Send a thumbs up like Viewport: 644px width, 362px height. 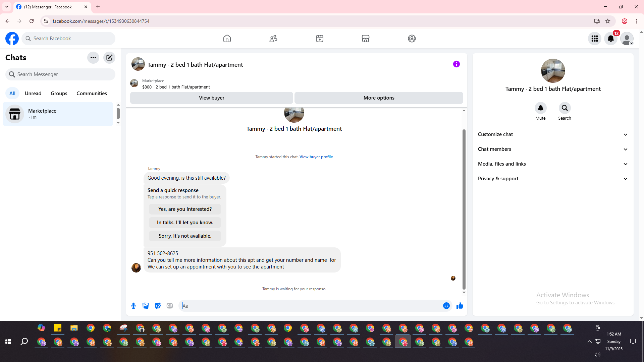[460, 306]
